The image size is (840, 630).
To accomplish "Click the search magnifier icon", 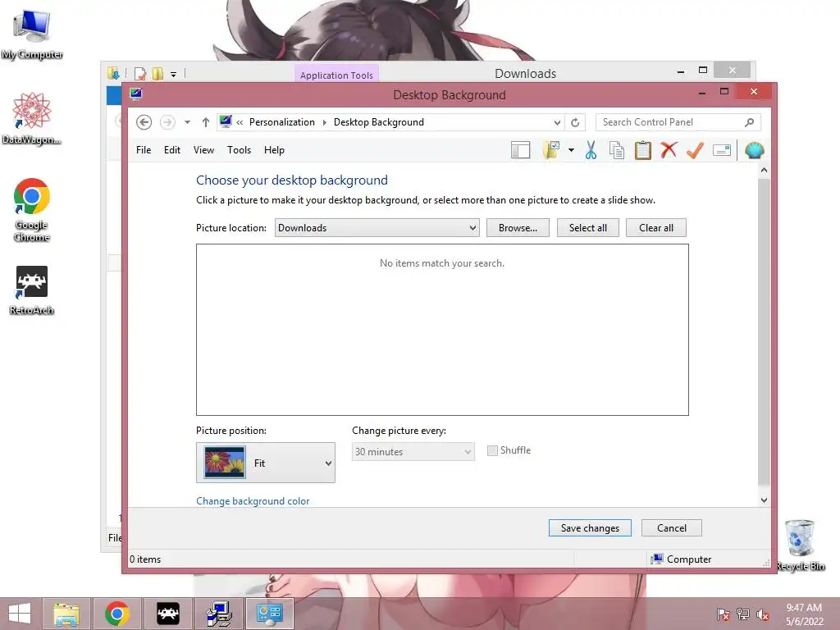I will (x=750, y=123).
